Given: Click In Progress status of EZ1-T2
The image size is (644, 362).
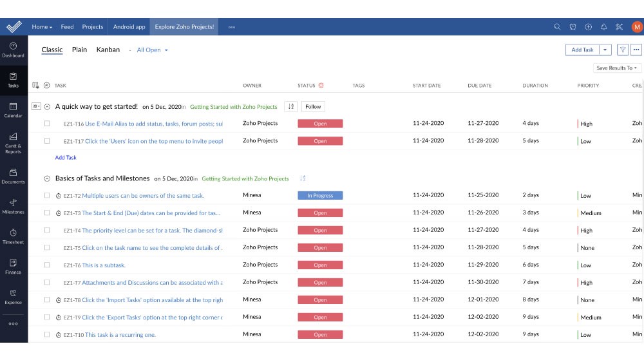Looking at the screenshot, I should click(x=320, y=196).
